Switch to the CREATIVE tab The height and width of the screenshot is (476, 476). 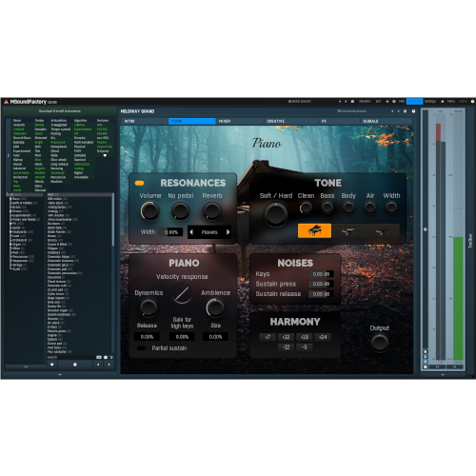point(291,121)
